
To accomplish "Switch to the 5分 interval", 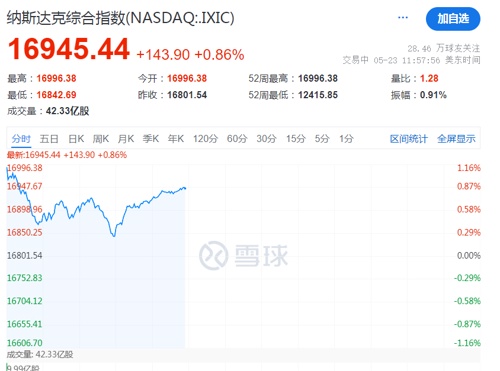I will pos(322,139).
